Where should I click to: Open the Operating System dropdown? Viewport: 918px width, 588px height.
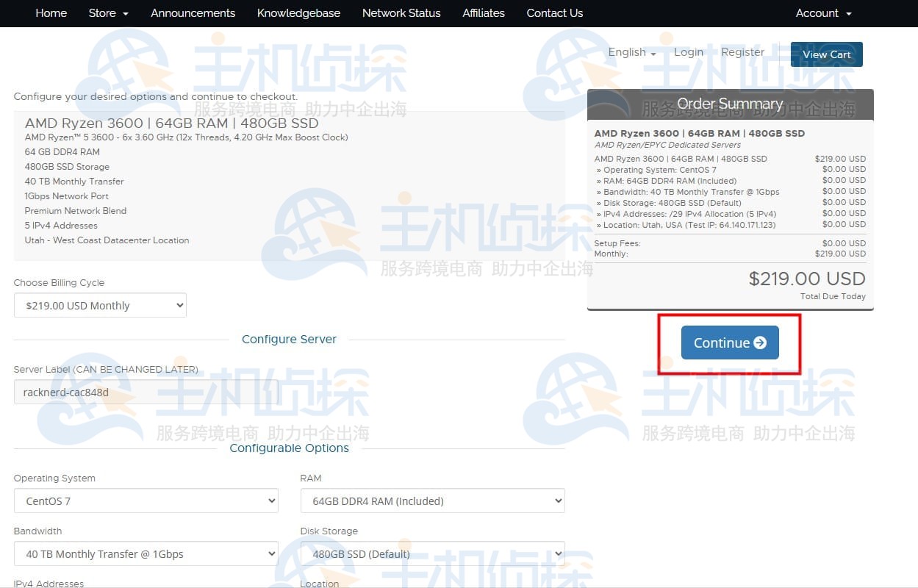click(x=146, y=501)
